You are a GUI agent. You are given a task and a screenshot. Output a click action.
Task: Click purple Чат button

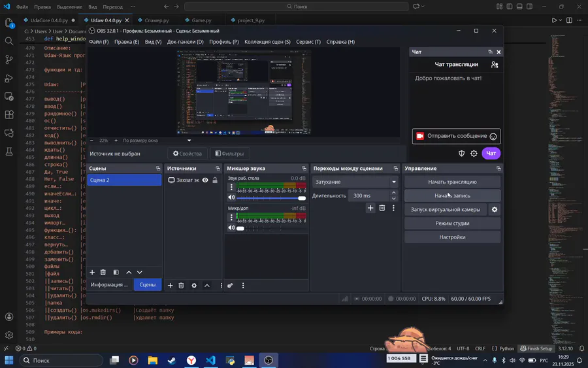pos(491,153)
